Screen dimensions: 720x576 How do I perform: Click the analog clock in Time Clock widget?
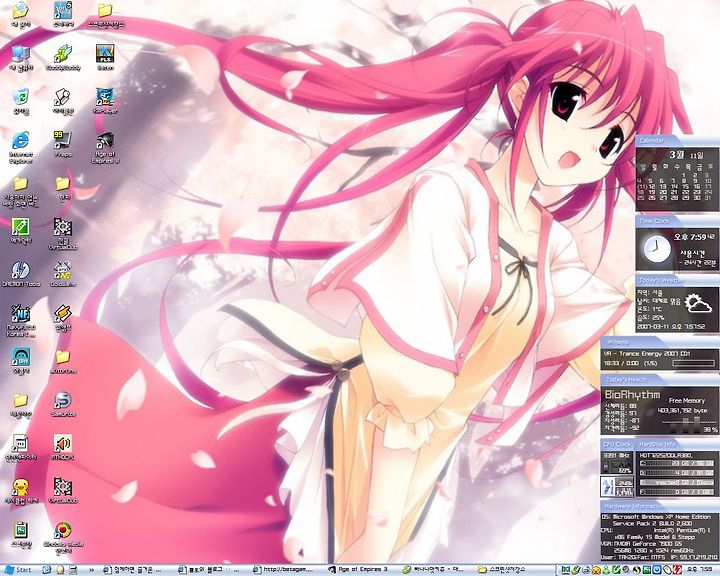pos(655,249)
